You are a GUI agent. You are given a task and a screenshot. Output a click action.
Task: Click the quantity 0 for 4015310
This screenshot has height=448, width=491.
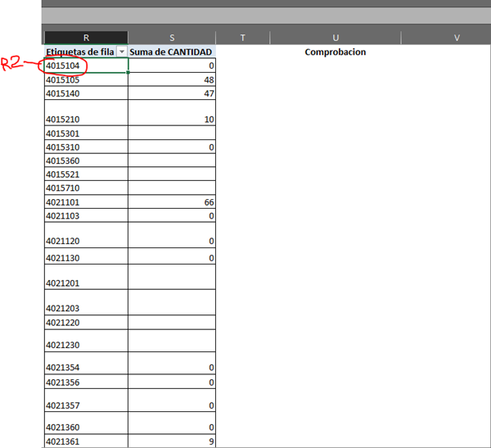click(172, 147)
